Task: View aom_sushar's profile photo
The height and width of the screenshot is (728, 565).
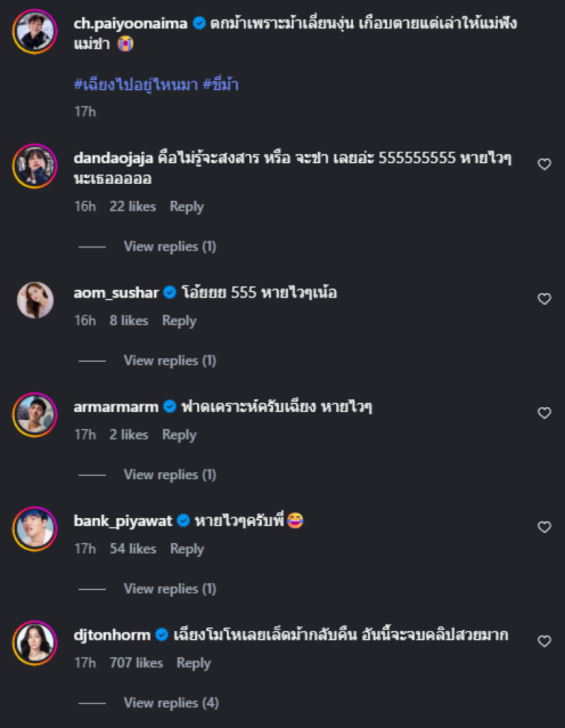Action: pos(34,300)
